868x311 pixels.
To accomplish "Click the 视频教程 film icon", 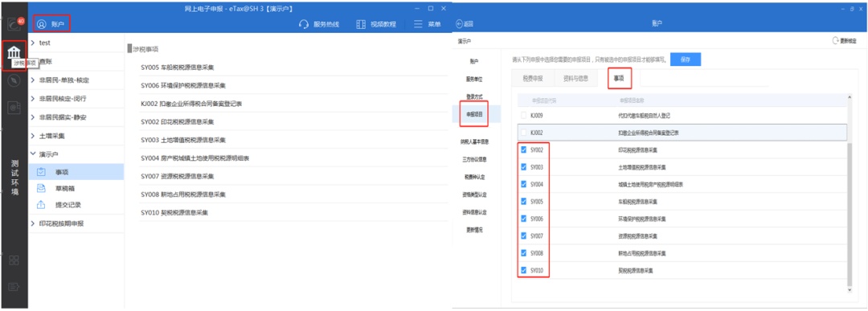I will pyautogui.click(x=362, y=24).
